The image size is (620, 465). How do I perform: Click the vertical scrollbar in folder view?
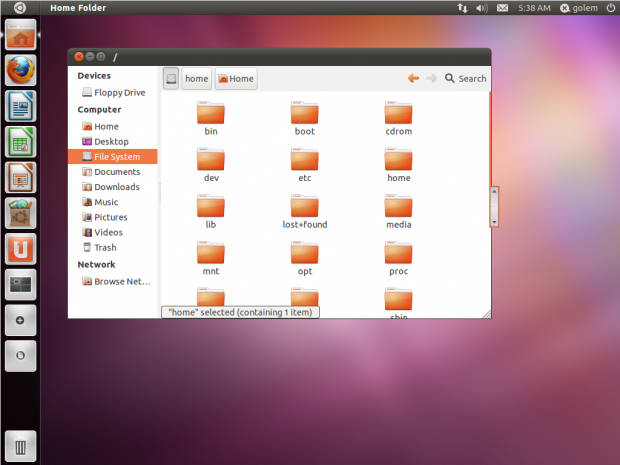click(493, 207)
